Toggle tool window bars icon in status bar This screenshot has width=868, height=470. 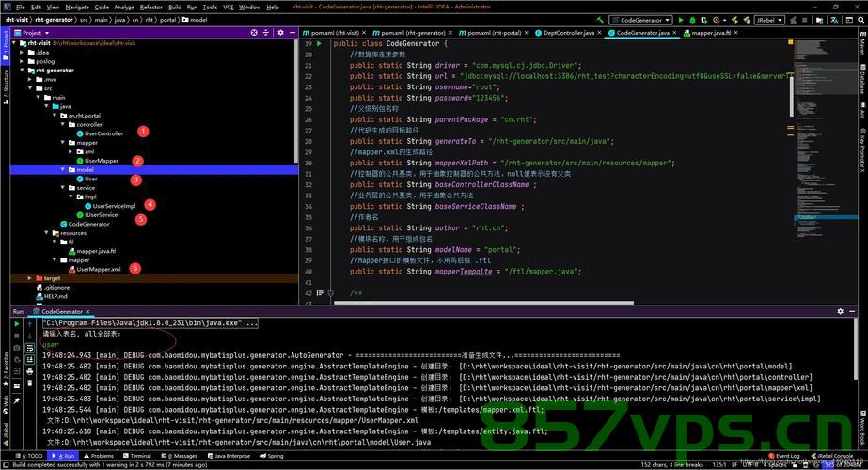[6, 465]
